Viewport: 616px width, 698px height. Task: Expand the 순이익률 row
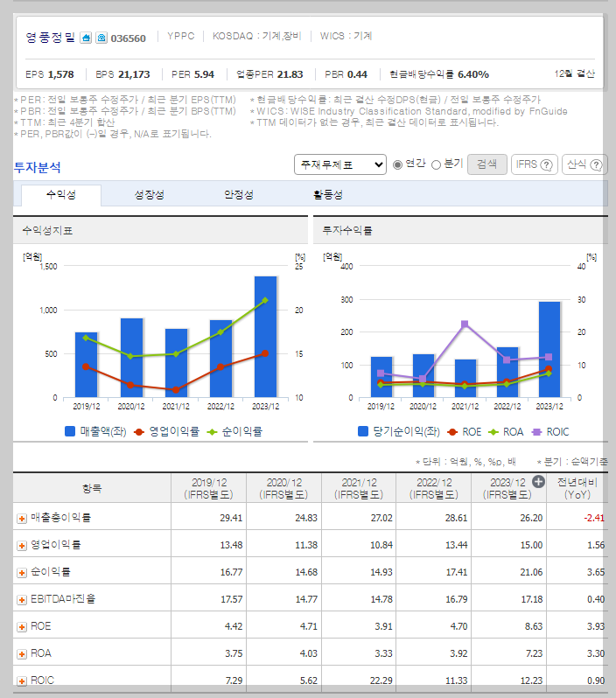21,573
